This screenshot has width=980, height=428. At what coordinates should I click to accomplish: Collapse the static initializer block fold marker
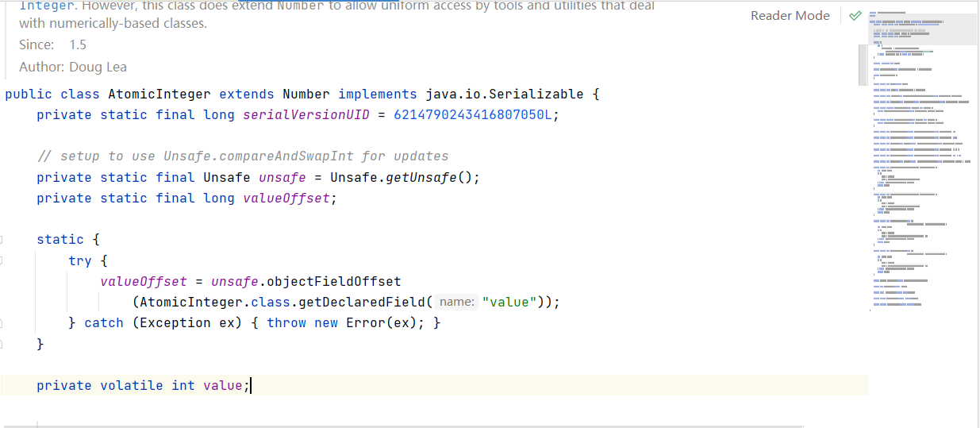pos(2,240)
